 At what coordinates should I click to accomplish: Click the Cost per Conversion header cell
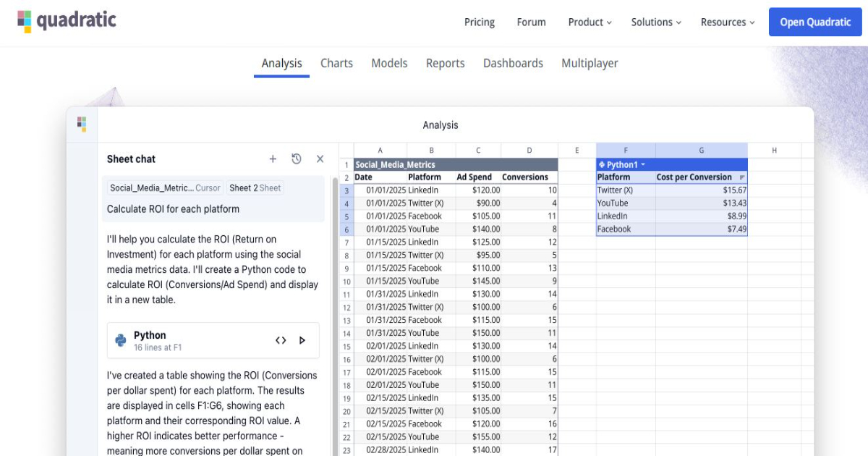tap(702, 177)
